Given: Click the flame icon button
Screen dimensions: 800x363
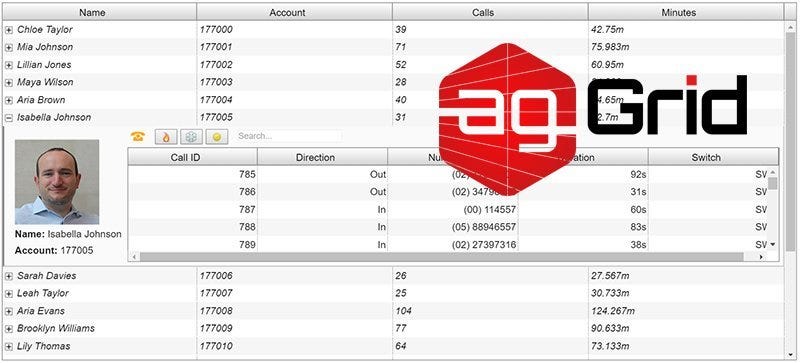Looking at the screenshot, I should pyautogui.click(x=166, y=136).
